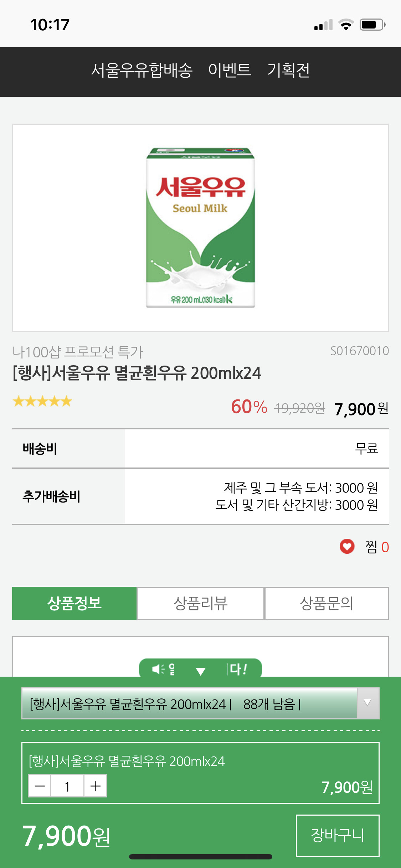
Task: Expand the 88개 남음 option select box
Action: 190,704
